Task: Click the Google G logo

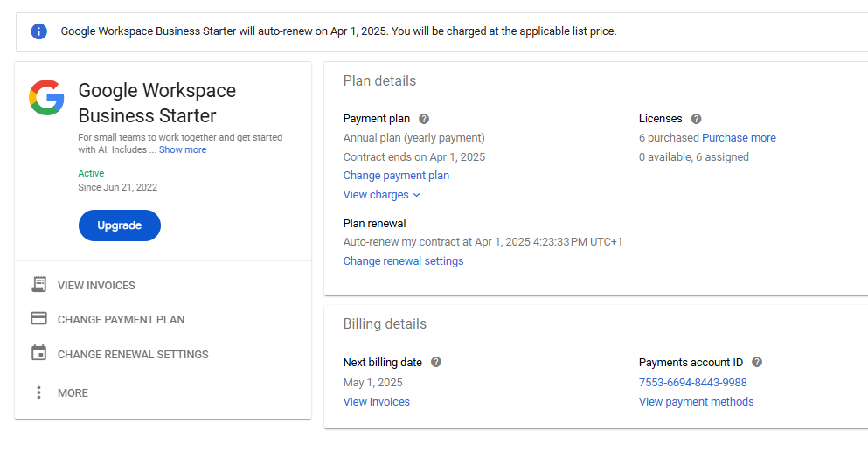Action: [x=46, y=97]
